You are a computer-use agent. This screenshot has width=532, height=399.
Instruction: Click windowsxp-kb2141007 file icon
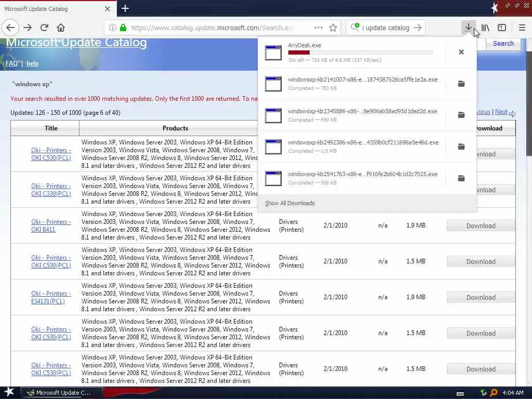[x=273, y=84]
